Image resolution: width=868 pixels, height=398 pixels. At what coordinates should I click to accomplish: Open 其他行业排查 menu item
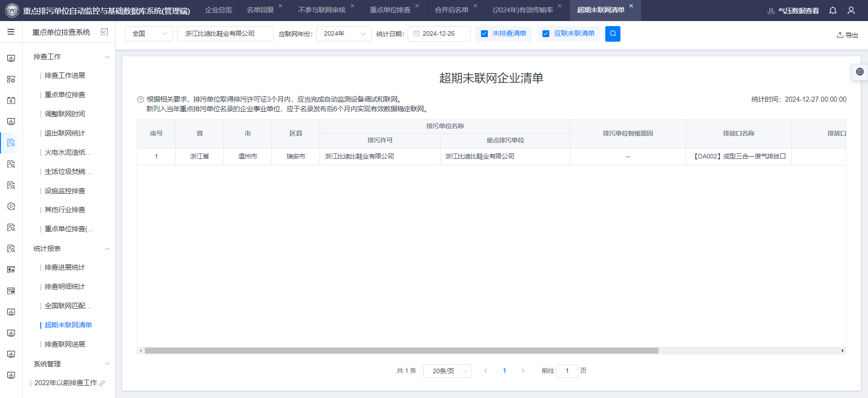coord(65,210)
